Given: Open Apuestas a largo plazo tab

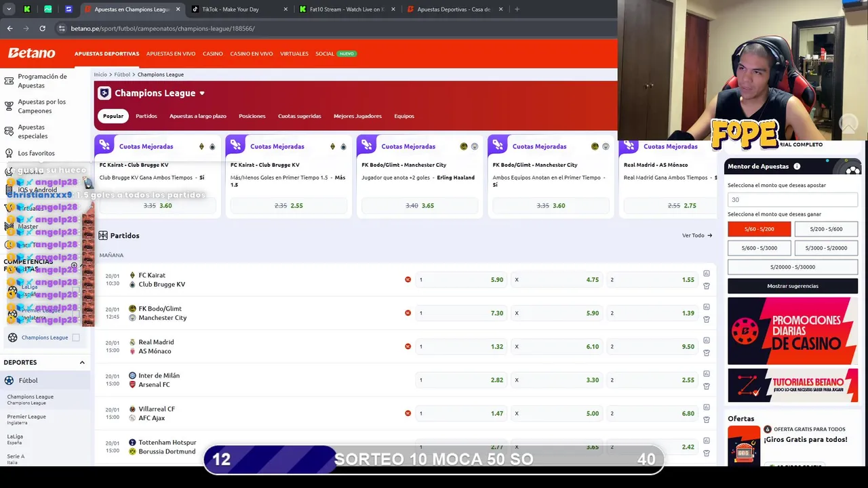Looking at the screenshot, I should click(x=198, y=116).
